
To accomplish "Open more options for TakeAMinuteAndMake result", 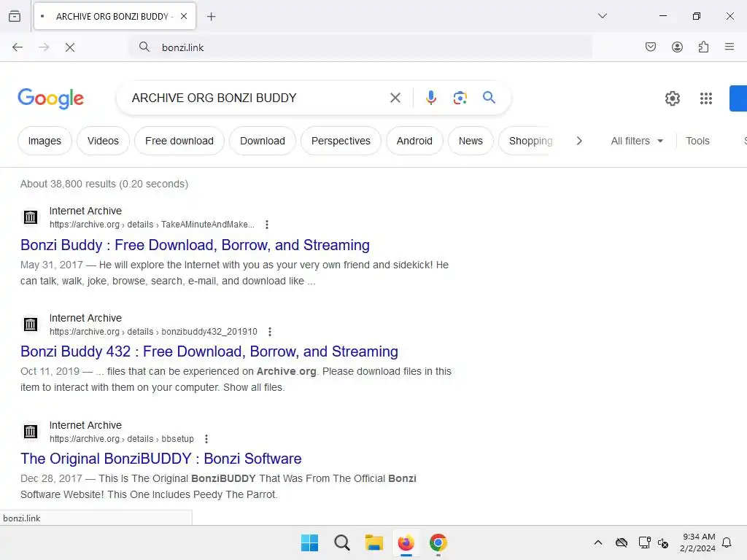I will pos(267,225).
